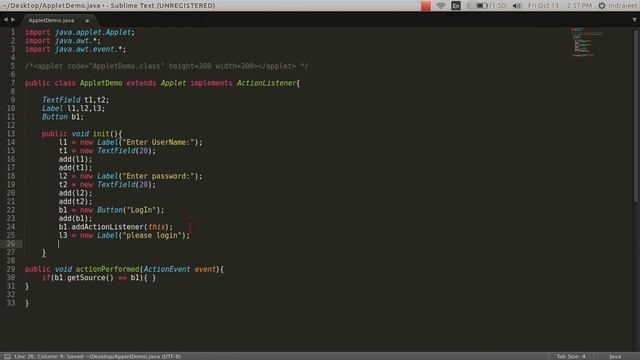Click the vertical editor scrollbar
Viewport: 640px width, 360px height.
coord(636,116)
